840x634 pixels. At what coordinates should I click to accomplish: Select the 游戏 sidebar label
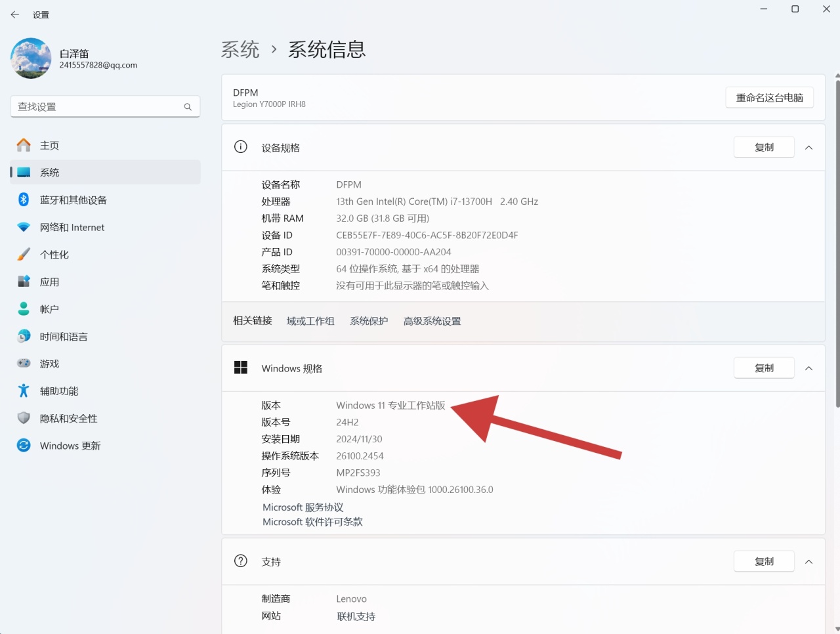pyautogui.click(x=49, y=364)
